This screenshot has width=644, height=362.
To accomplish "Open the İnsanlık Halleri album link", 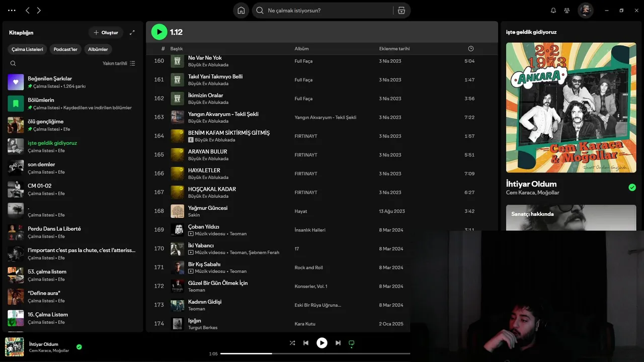I will (x=310, y=230).
